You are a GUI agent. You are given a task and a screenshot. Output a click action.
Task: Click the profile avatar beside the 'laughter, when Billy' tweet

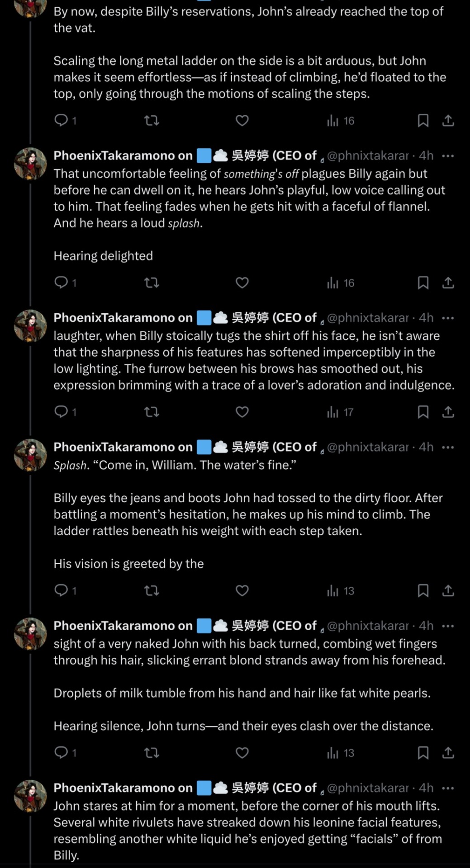pos(30,325)
